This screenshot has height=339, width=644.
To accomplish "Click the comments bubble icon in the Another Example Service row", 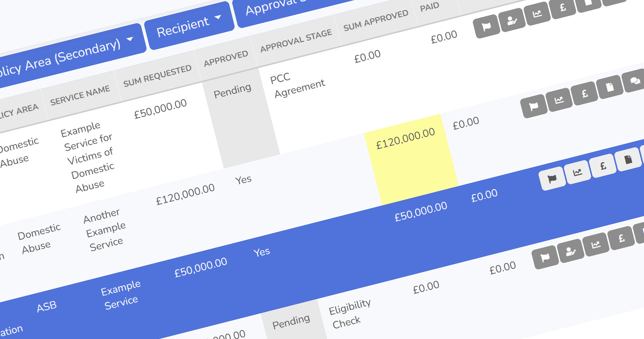I will click(635, 81).
